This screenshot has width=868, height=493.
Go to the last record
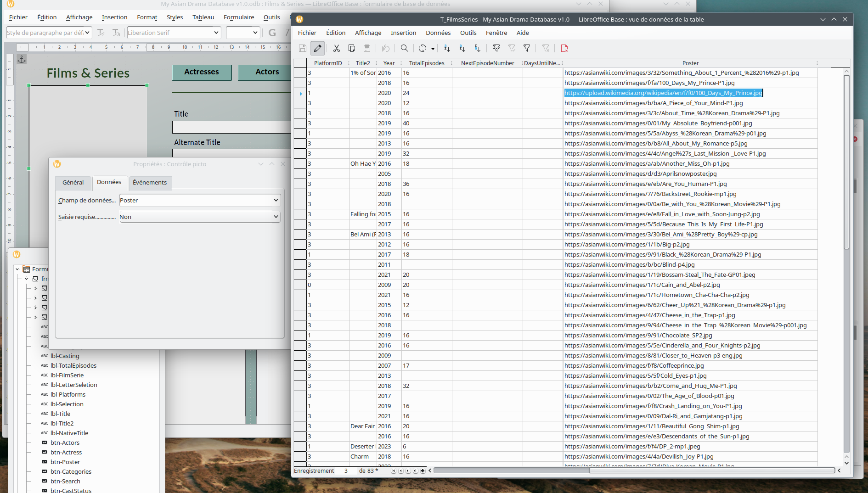pos(415,471)
